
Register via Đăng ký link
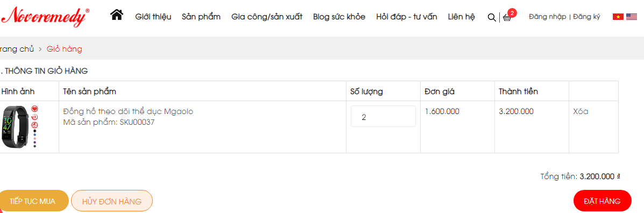coord(586,17)
